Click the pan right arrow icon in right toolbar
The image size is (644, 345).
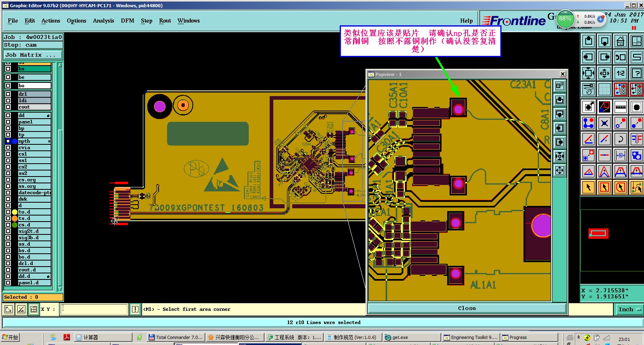point(605,57)
